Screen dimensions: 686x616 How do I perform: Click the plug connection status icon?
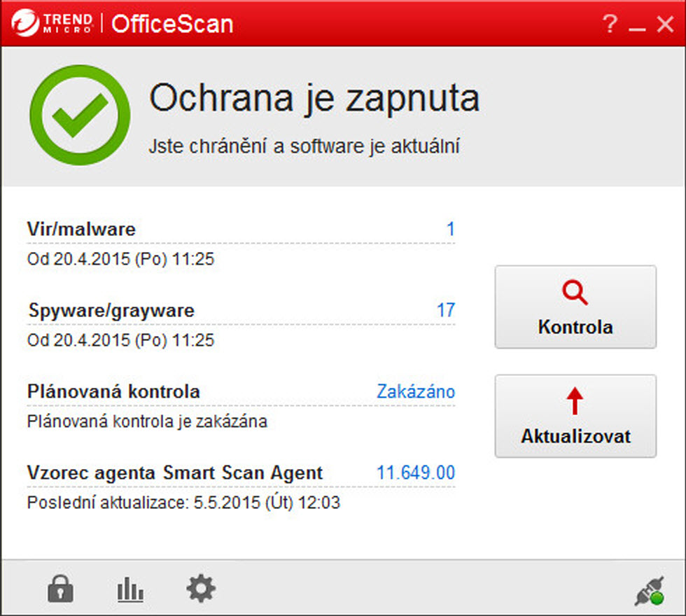point(648,590)
